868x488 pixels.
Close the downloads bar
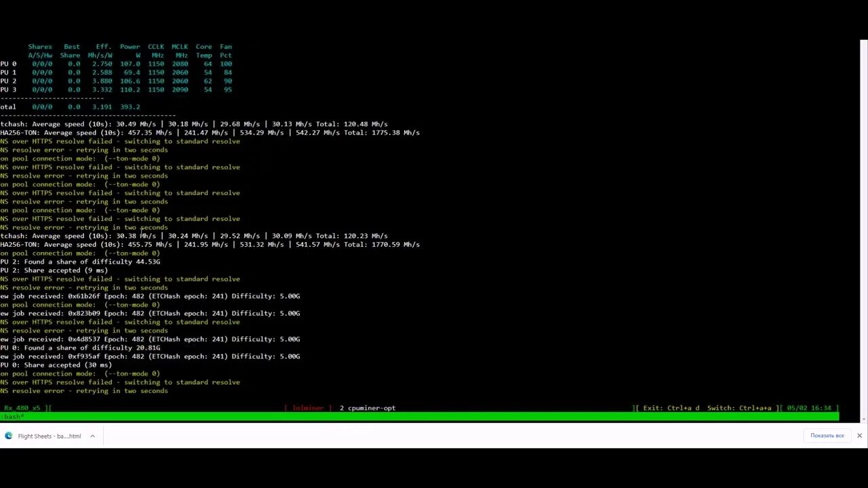coord(859,435)
